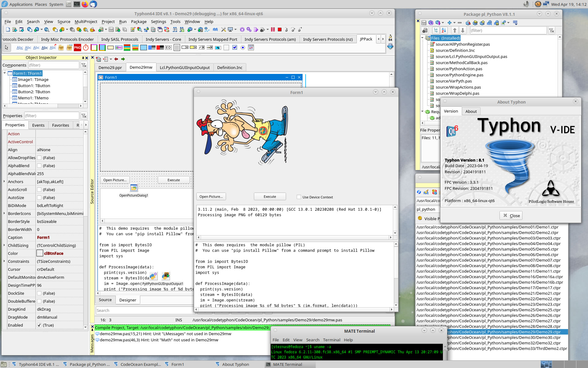Click the terminal launcher in top panel

pos(77,4)
